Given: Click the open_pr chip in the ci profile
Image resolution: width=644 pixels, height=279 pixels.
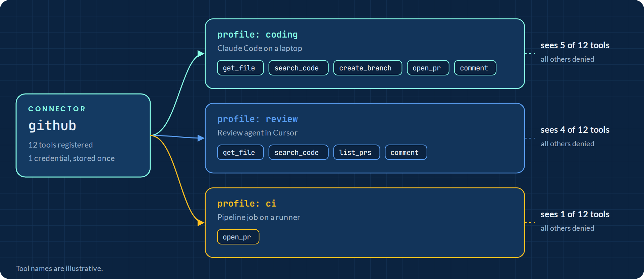Looking at the screenshot, I should pos(238,237).
